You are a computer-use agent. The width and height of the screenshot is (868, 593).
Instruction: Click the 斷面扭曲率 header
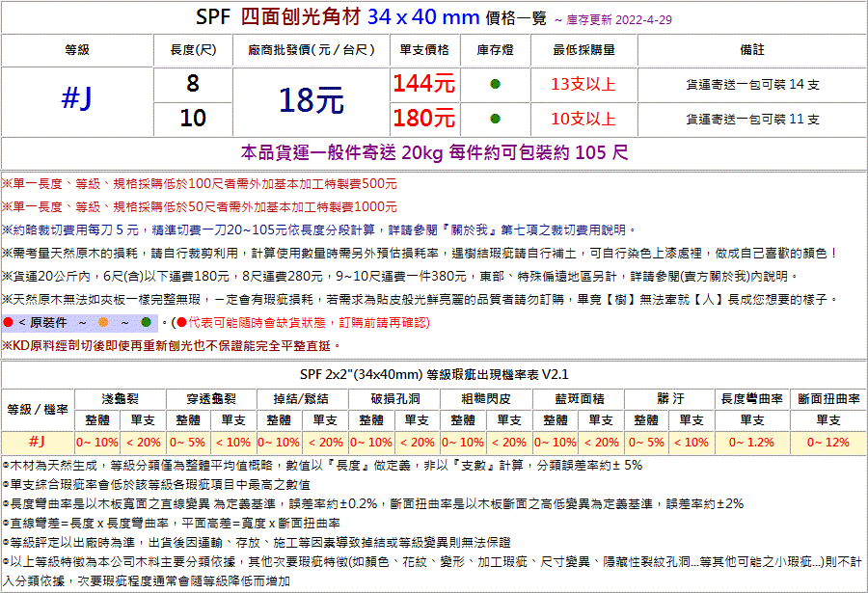point(828,398)
